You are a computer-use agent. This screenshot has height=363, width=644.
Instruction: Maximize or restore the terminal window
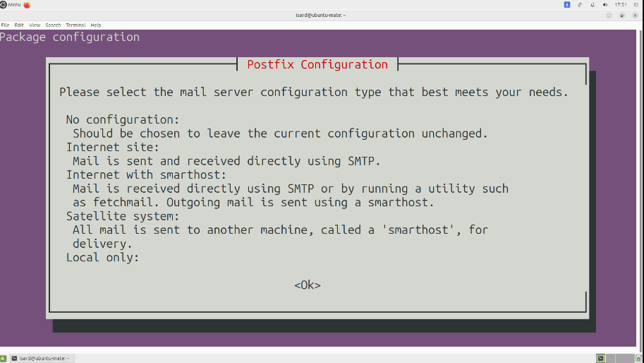pos(622,16)
